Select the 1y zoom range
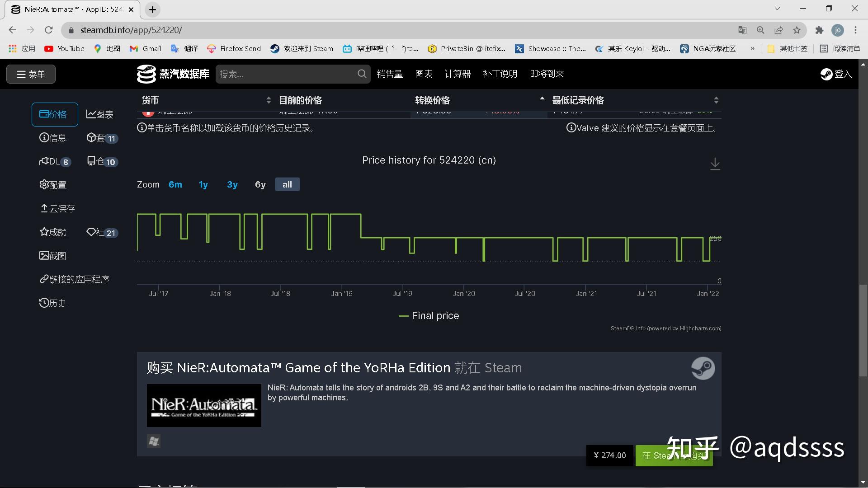 [203, 184]
